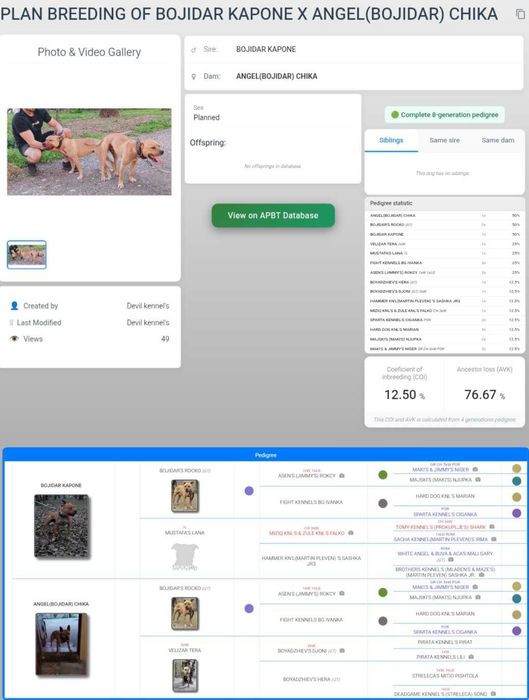Open the camera icon beside BOYADZHIEV'S DJONI
The width and height of the screenshot is (529, 700).
pyautogui.click(x=342, y=651)
